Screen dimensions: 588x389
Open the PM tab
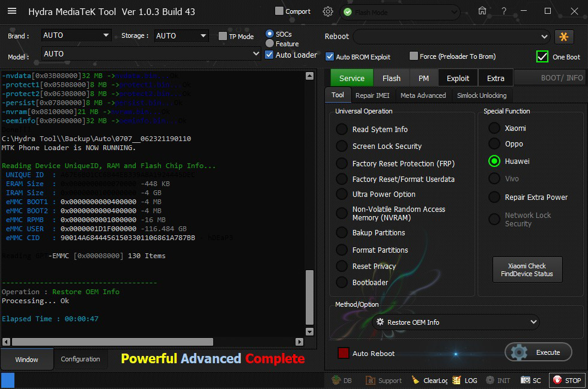[x=424, y=78]
